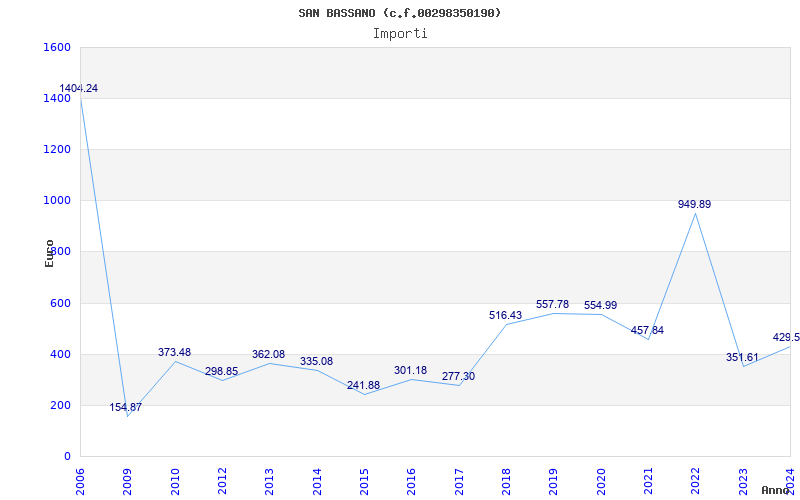The height and width of the screenshot is (500, 800).
Task: Click the Euro axis title
Action: (49, 254)
